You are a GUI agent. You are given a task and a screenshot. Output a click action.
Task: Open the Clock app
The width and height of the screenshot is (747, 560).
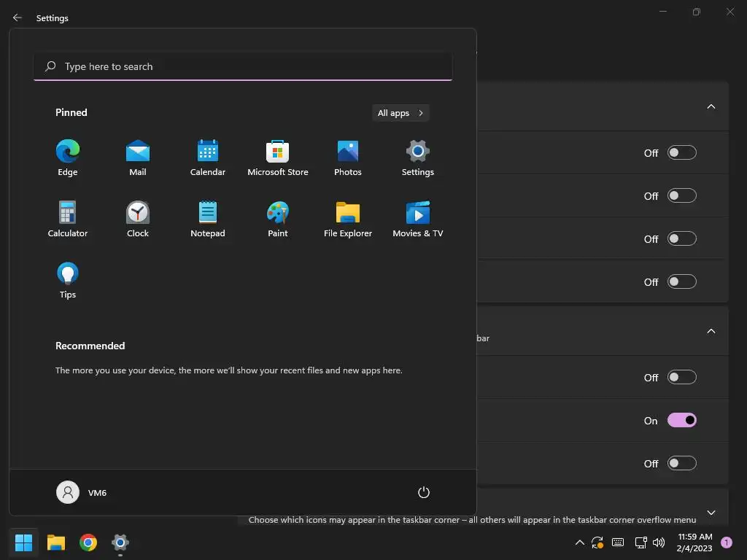click(x=138, y=219)
